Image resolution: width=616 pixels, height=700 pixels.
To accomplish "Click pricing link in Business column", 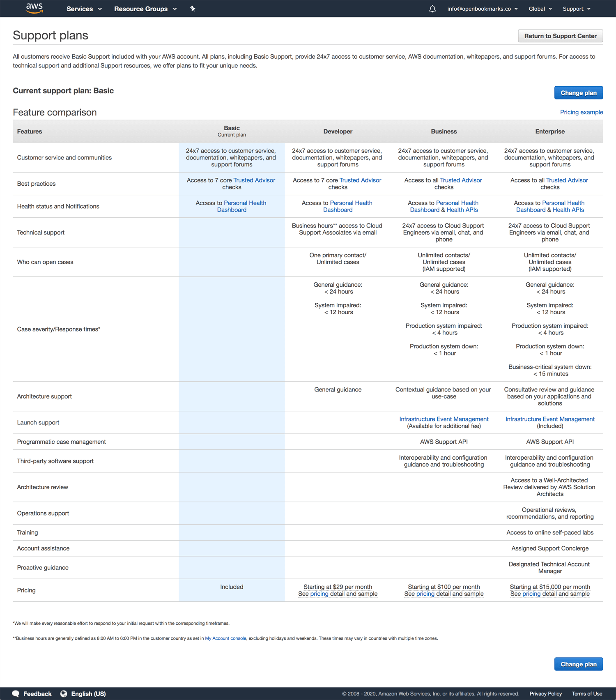I will pyautogui.click(x=425, y=594).
